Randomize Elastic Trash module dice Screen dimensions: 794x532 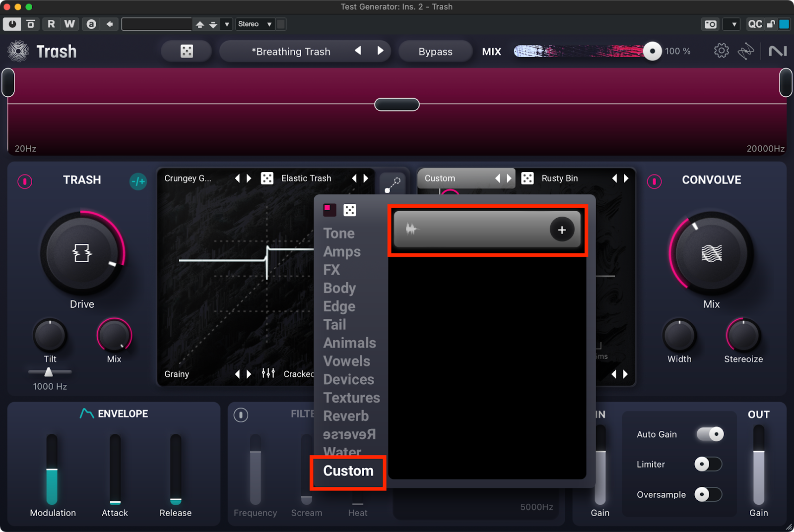[x=267, y=178]
